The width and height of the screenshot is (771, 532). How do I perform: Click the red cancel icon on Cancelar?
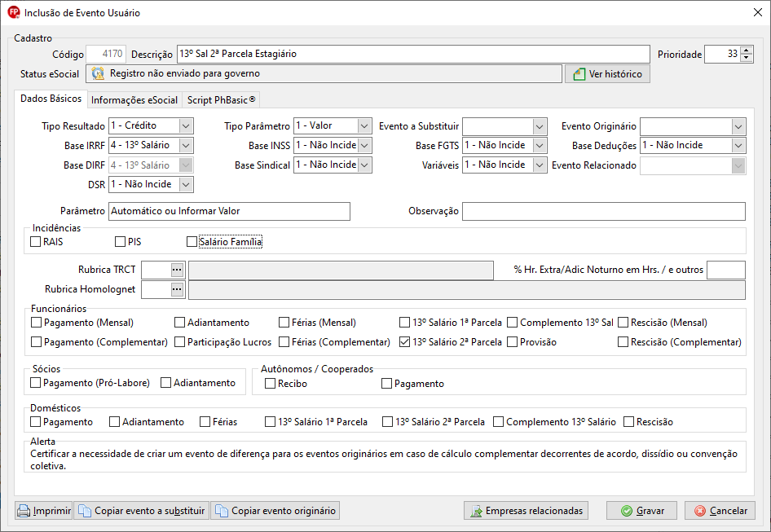(x=700, y=511)
